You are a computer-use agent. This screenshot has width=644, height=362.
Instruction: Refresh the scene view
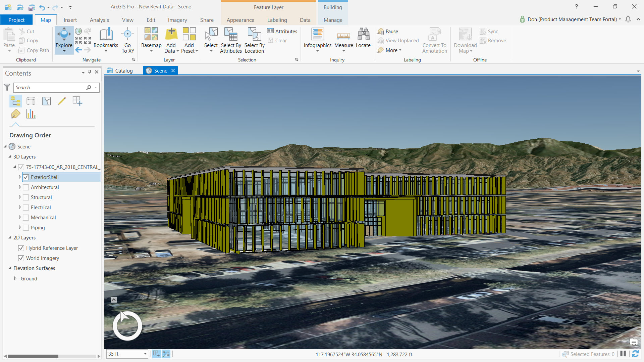pos(635,354)
